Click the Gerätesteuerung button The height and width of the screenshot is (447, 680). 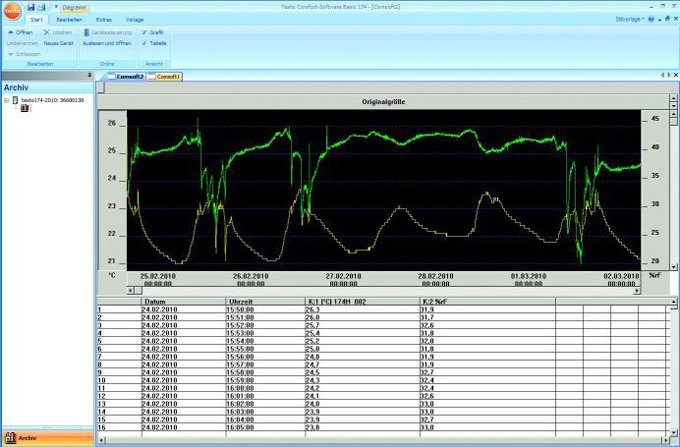click(x=108, y=33)
